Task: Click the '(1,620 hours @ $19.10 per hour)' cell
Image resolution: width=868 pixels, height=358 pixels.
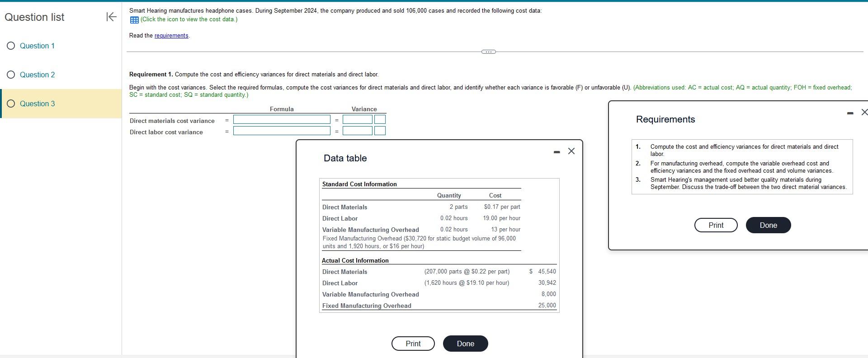Action: pos(467,283)
